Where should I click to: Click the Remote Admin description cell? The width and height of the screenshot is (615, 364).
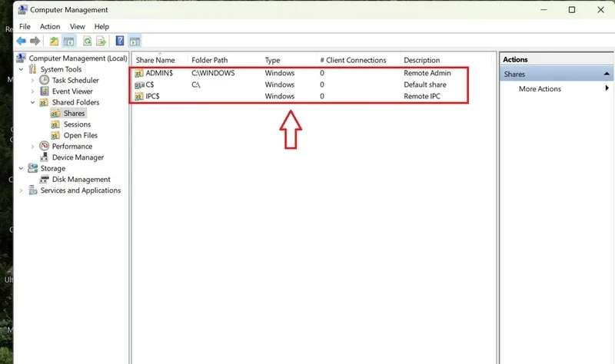[427, 73]
